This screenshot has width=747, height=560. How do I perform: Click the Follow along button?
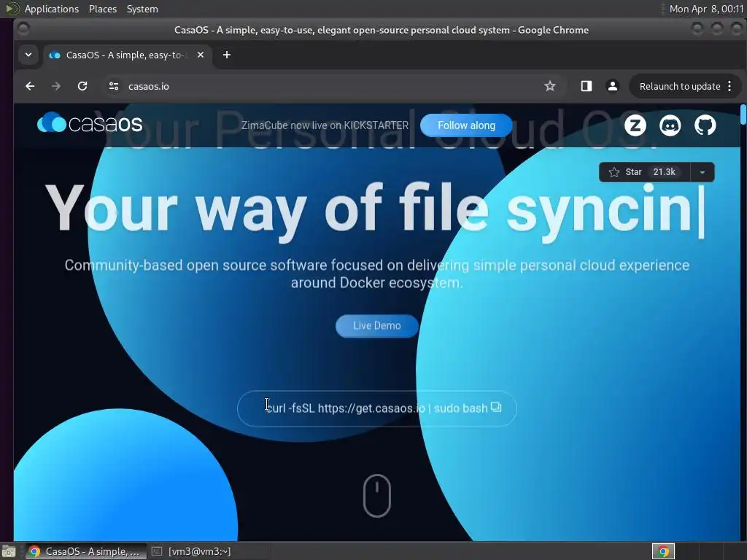pyautogui.click(x=466, y=125)
